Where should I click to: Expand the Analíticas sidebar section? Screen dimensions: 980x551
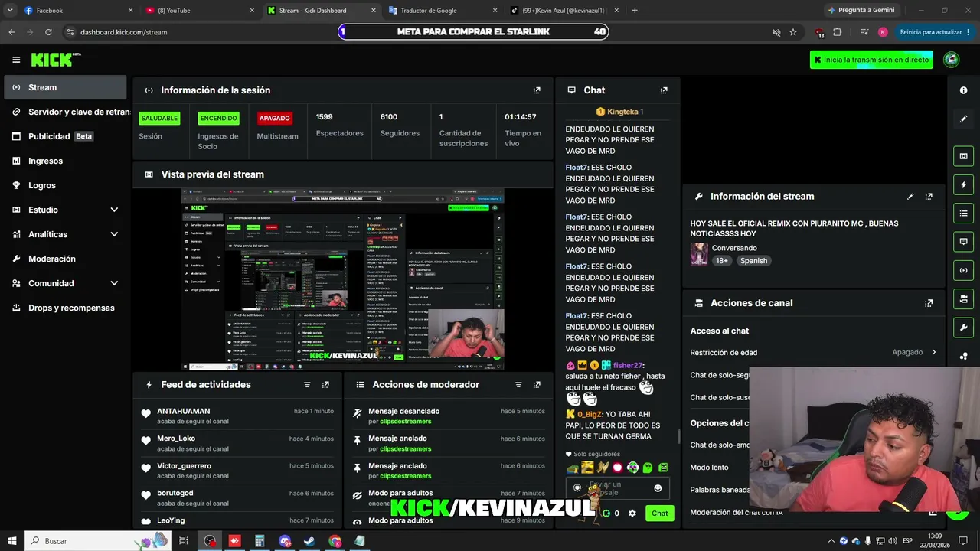114,234
